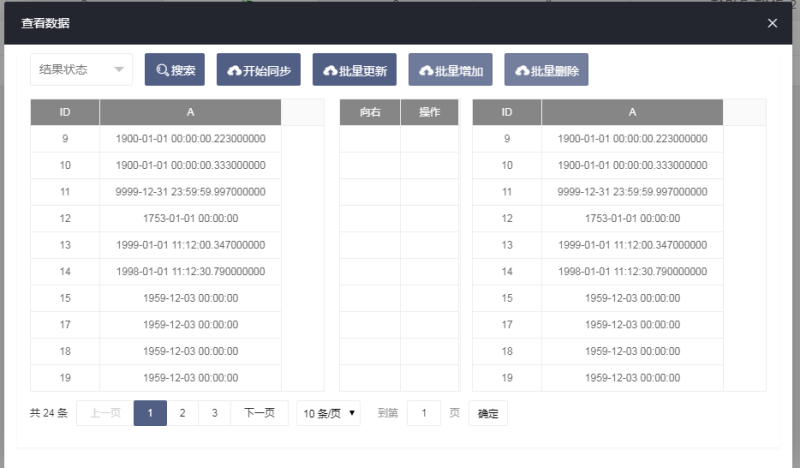The height and width of the screenshot is (468, 801).
Task: Click the 确定 confirm button
Action: pyautogui.click(x=488, y=413)
